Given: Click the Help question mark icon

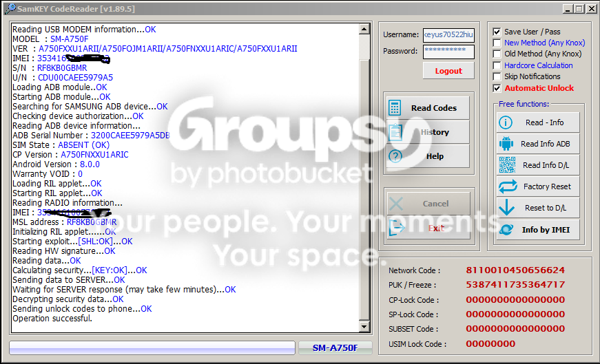Looking at the screenshot, I should click(395, 156).
